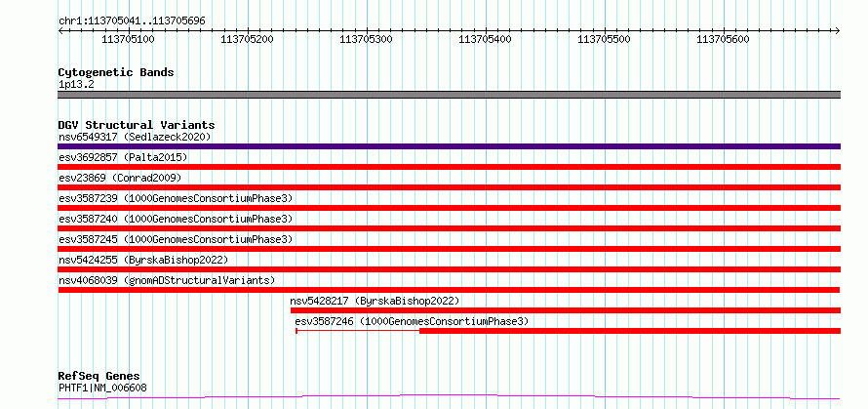This screenshot has width=868, height=409.
Task: Click the red nsv4068039 variant bar
Action: 449,290
